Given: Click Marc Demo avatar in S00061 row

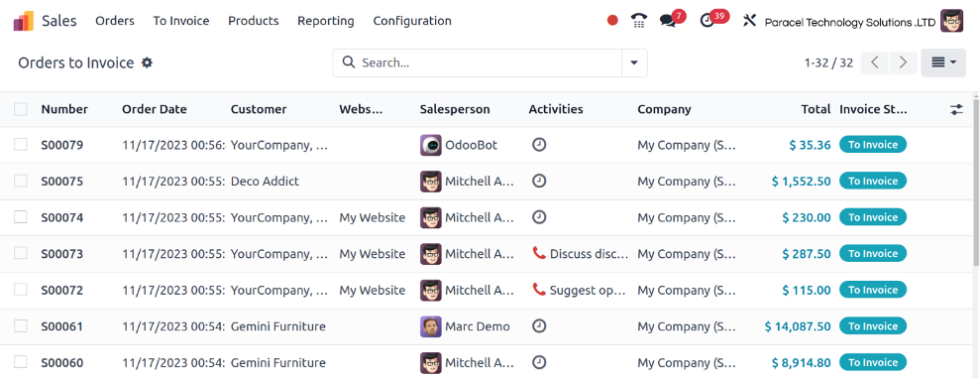Looking at the screenshot, I should (431, 326).
